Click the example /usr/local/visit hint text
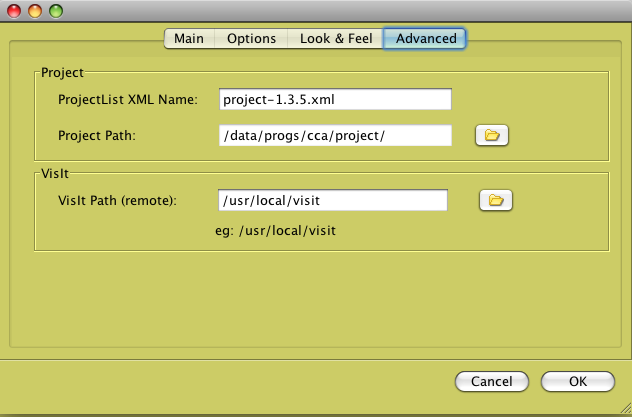The width and height of the screenshot is (632, 417). [275, 231]
